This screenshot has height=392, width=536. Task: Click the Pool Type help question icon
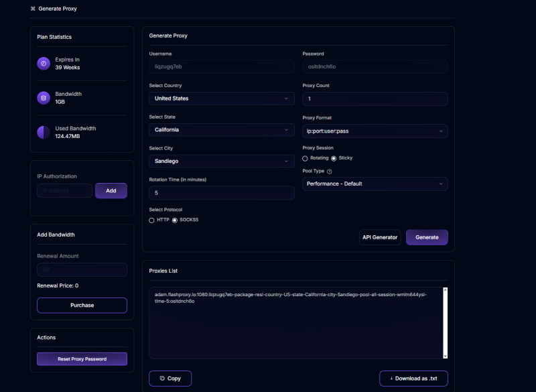coord(329,172)
